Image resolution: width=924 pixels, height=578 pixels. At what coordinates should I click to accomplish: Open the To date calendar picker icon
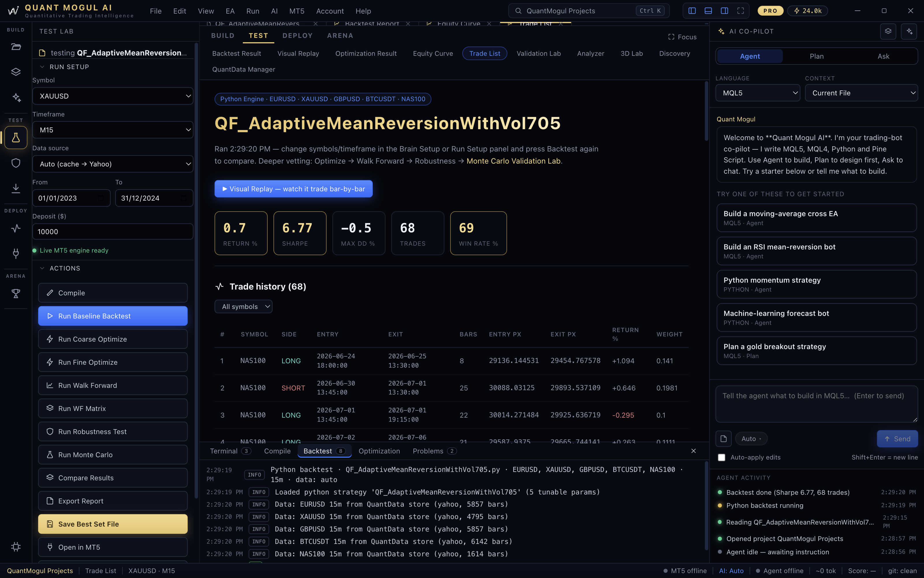tap(184, 198)
